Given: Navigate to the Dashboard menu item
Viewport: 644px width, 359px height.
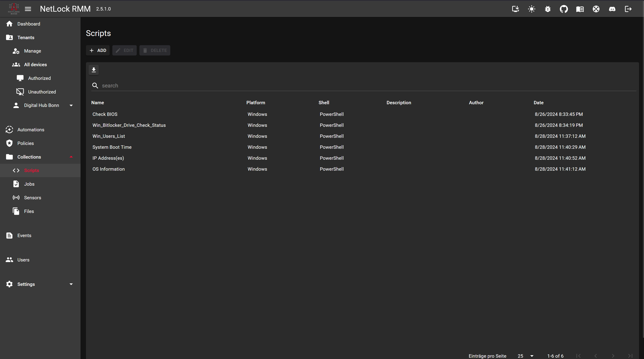Looking at the screenshot, I should click(x=28, y=24).
